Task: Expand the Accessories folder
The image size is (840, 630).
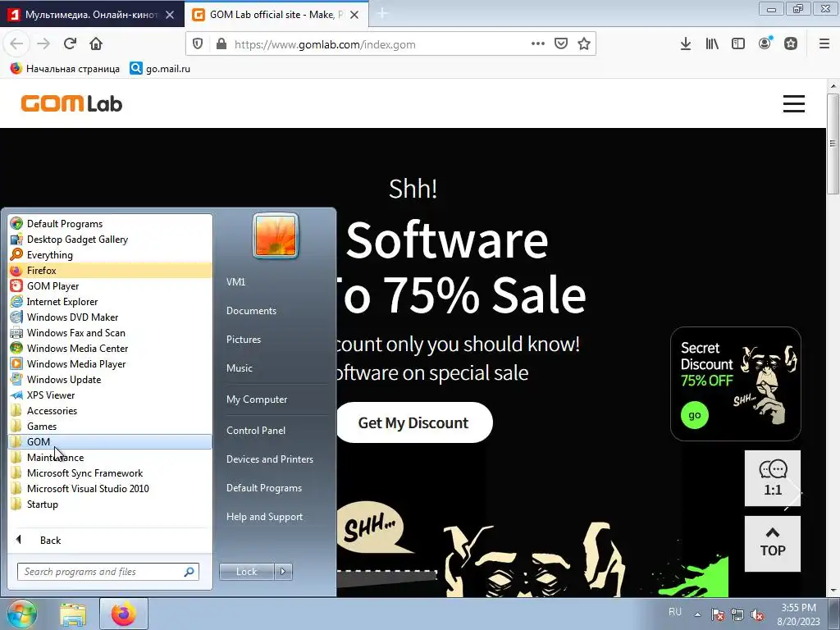Action: [x=111, y=411]
